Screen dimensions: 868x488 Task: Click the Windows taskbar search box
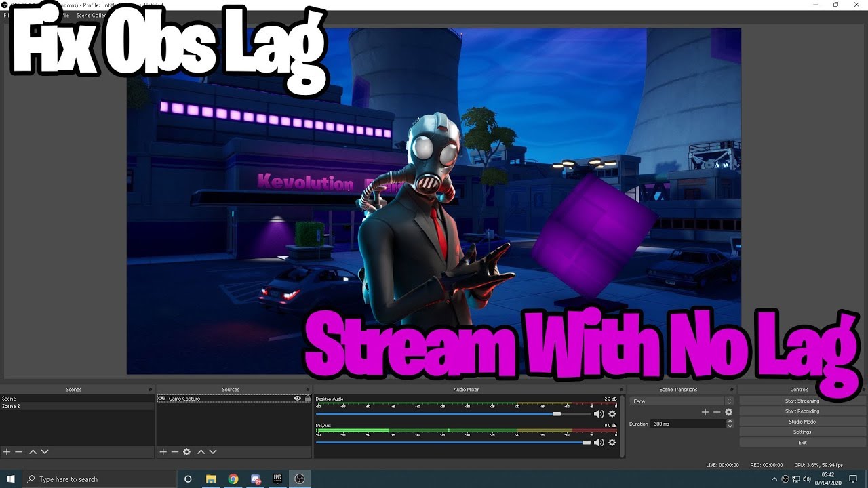click(x=99, y=479)
